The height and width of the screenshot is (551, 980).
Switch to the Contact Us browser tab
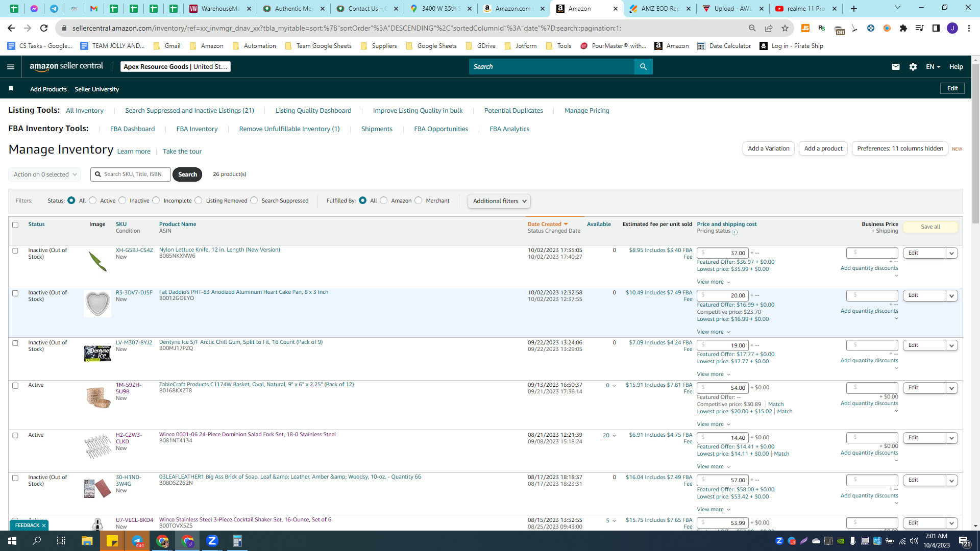pos(367,9)
